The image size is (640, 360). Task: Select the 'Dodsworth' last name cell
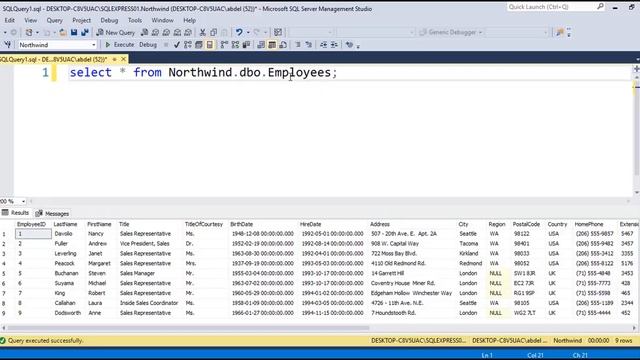69,313
